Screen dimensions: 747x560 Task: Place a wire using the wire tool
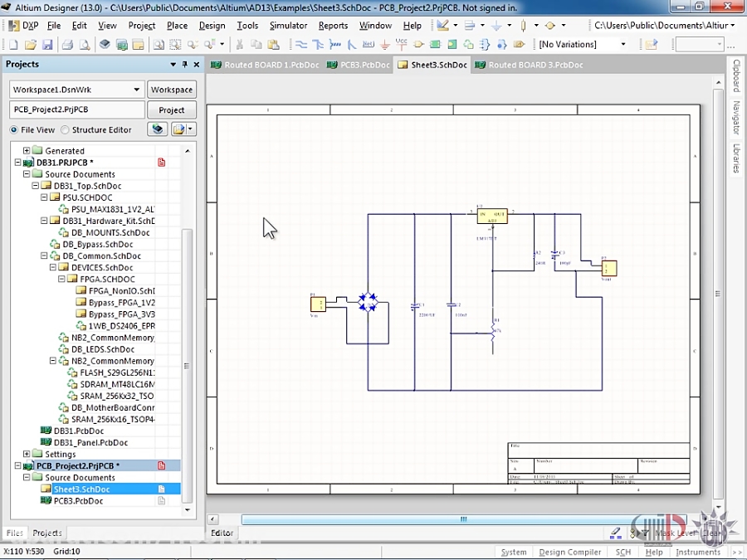pos(301,45)
